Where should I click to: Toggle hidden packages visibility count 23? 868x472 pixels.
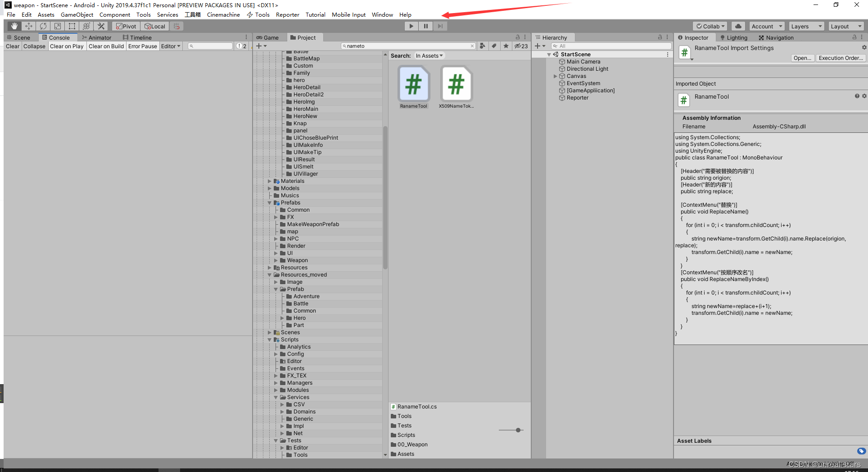[x=521, y=46]
